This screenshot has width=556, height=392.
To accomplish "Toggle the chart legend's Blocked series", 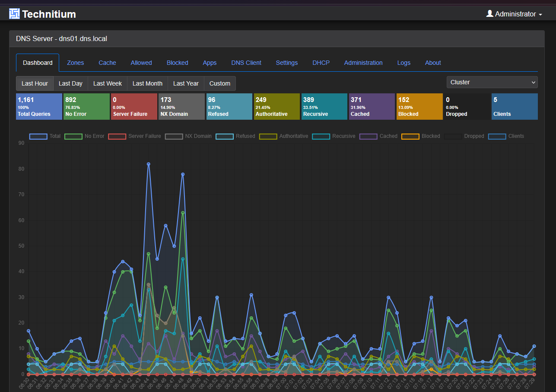I will [421, 136].
